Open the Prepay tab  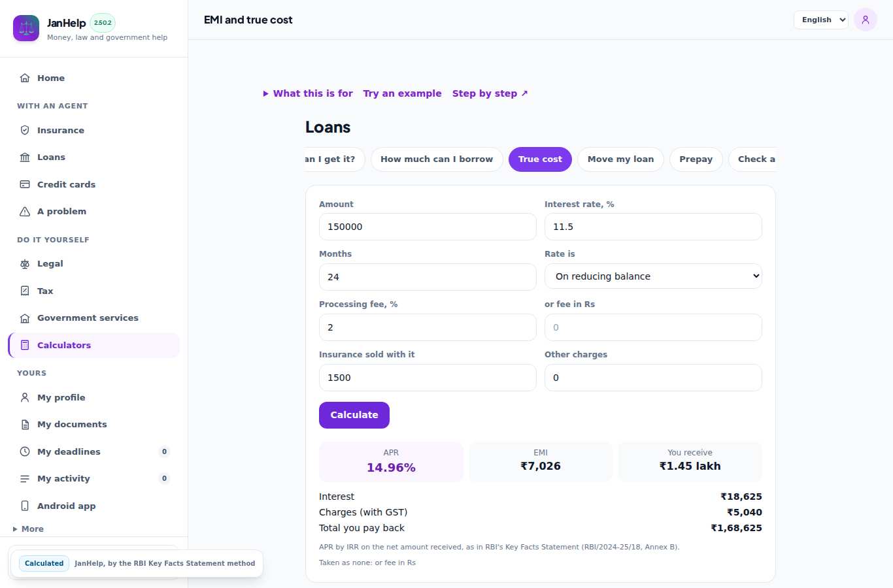pyautogui.click(x=696, y=159)
